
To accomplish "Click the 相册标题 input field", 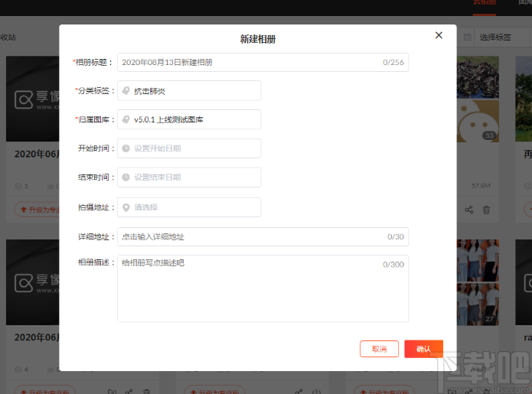I will [x=263, y=63].
